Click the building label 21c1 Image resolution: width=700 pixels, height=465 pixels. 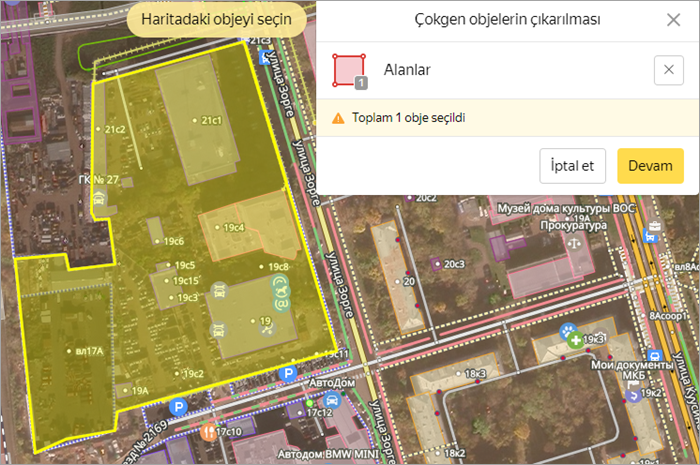coord(211,120)
